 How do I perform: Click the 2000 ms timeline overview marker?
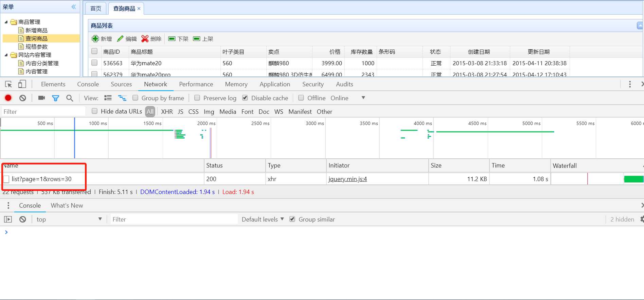pyautogui.click(x=206, y=123)
